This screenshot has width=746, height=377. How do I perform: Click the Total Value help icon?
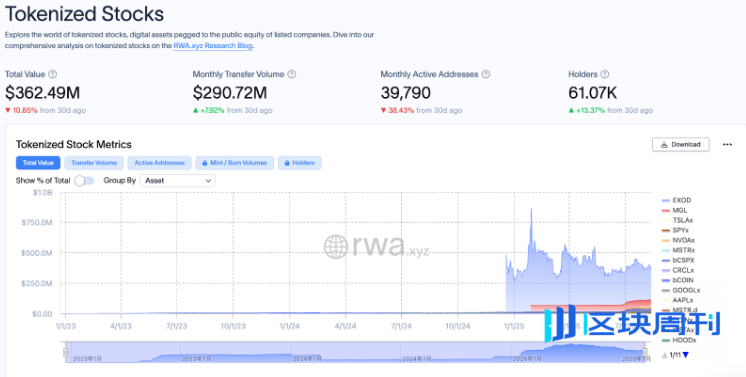[x=53, y=74]
